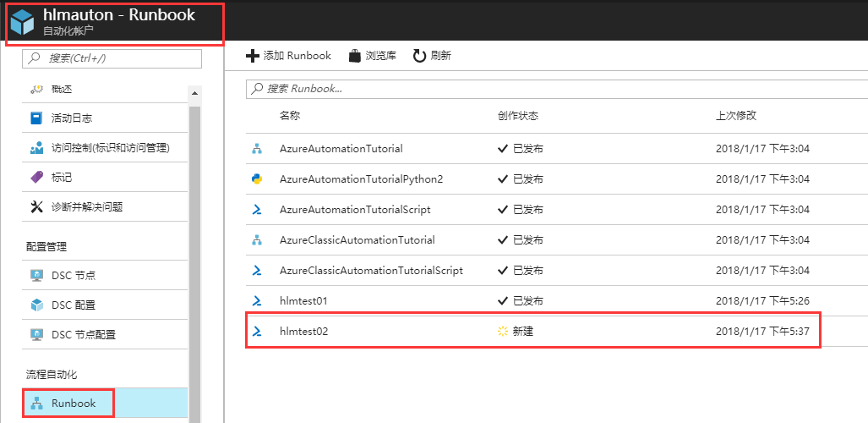Click the 创作状态 column header
868x423 pixels.
pos(518,116)
